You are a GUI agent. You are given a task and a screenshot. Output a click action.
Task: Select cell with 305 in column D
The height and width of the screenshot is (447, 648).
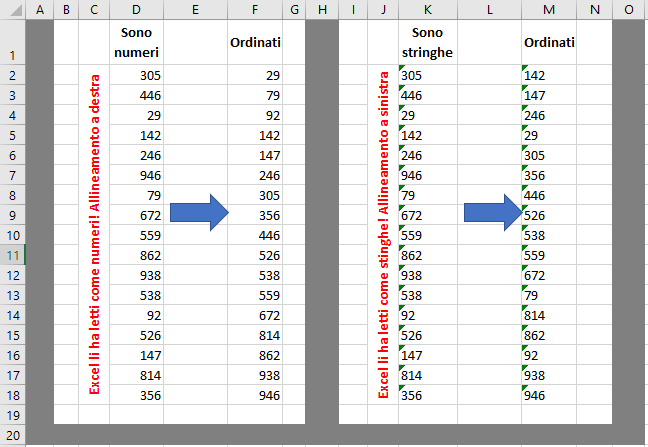point(136,75)
